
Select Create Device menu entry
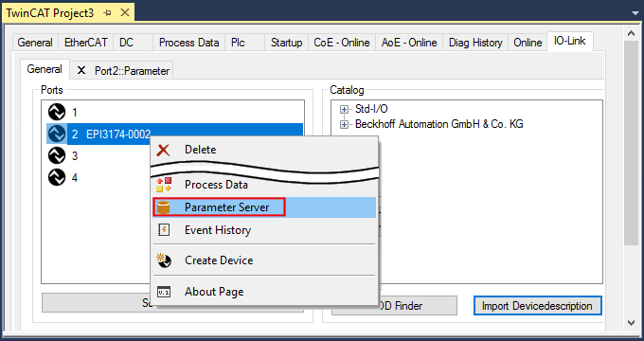click(264, 260)
